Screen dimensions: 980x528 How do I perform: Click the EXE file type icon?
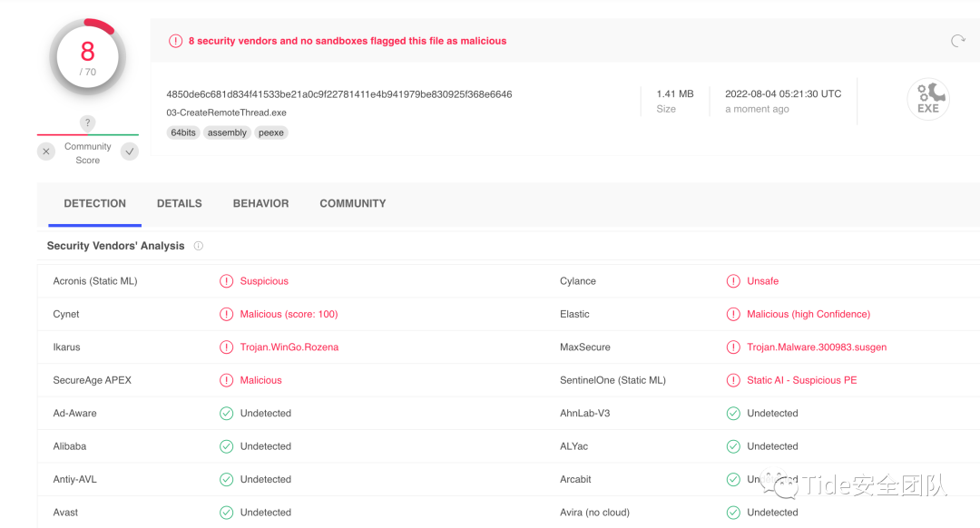(928, 99)
